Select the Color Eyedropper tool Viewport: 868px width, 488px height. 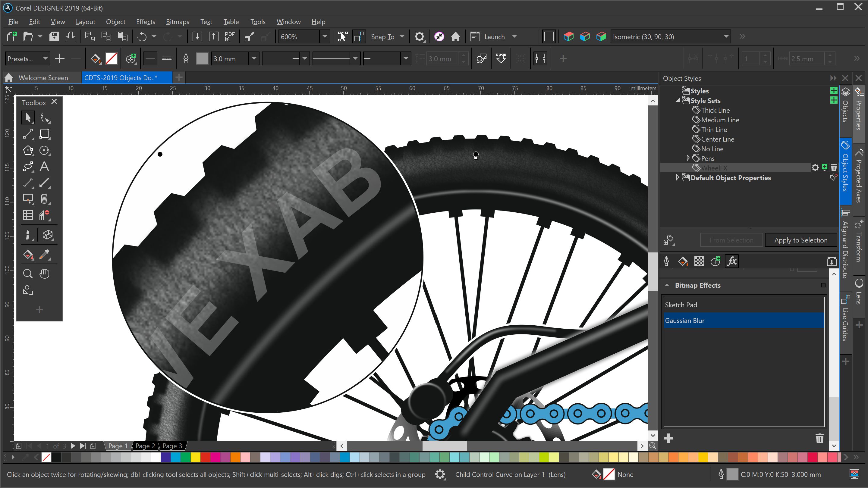[x=45, y=255]
